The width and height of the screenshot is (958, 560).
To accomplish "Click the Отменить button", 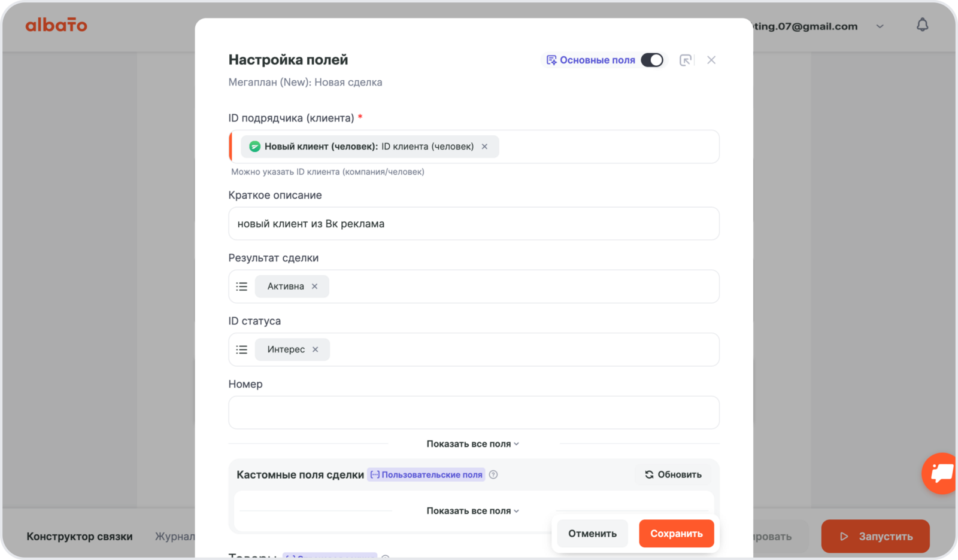I will pos(592,533).
